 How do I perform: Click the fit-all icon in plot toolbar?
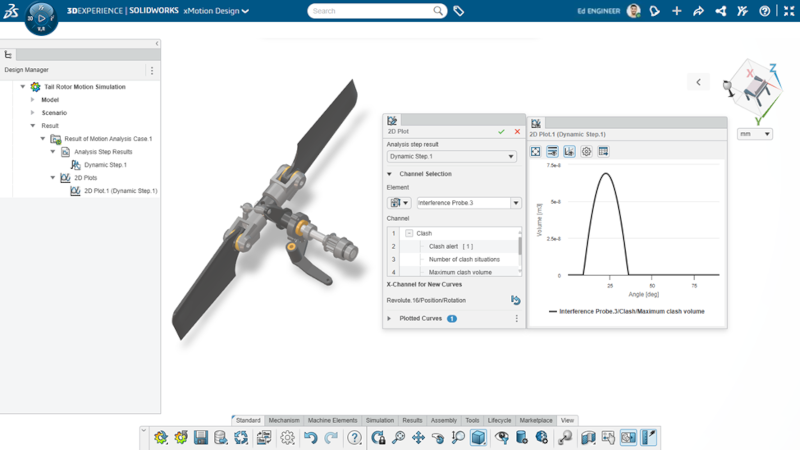pyautogui.click(x=536, y=152)
